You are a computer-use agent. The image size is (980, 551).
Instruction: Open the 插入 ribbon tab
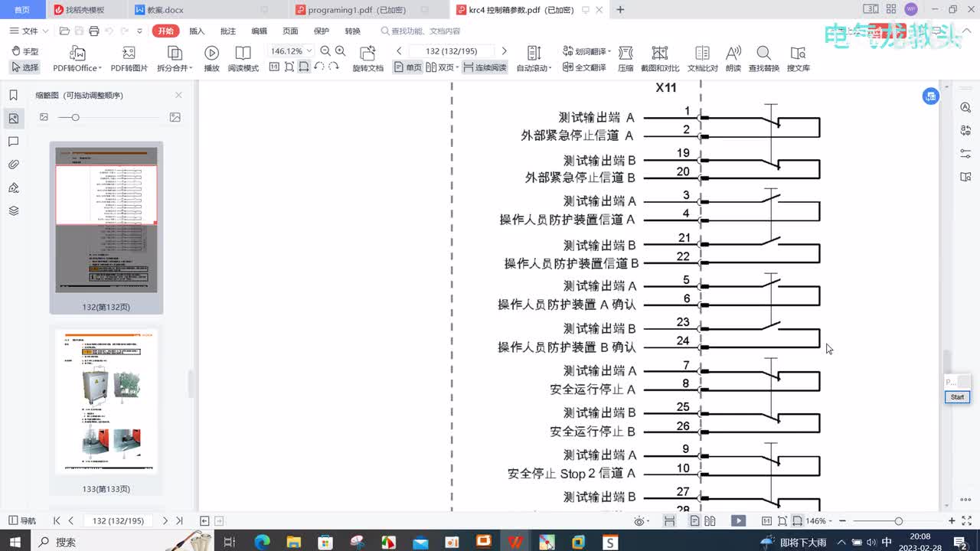pyautogui.click(x=197, y=31)
